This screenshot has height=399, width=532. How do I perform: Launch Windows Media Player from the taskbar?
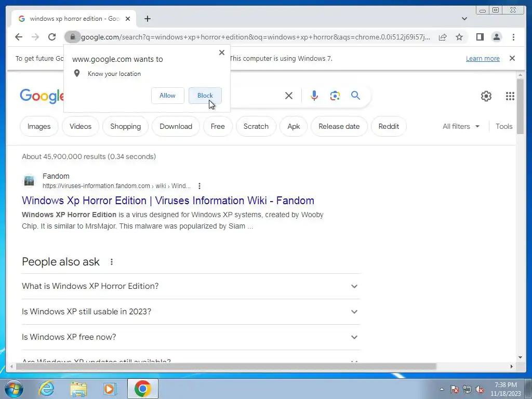tap(109, 389)
